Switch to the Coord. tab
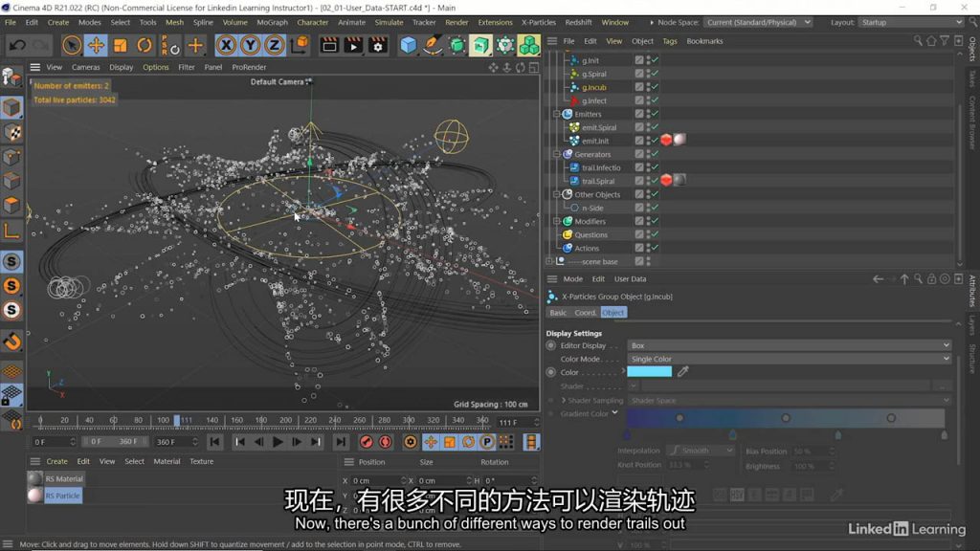The height and width of the screenshot is (551, 980). pos(585,313)
